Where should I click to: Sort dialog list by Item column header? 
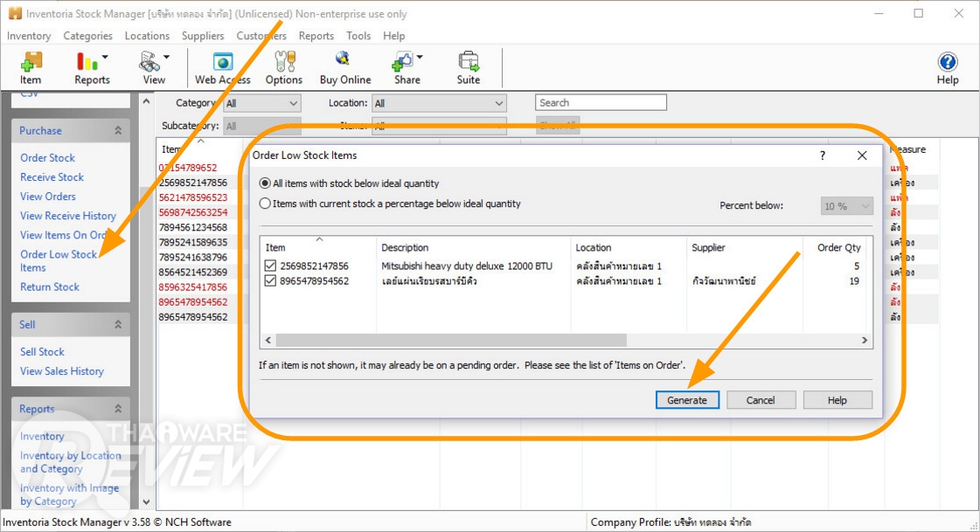pyautogui.click(x=318, y=248)
